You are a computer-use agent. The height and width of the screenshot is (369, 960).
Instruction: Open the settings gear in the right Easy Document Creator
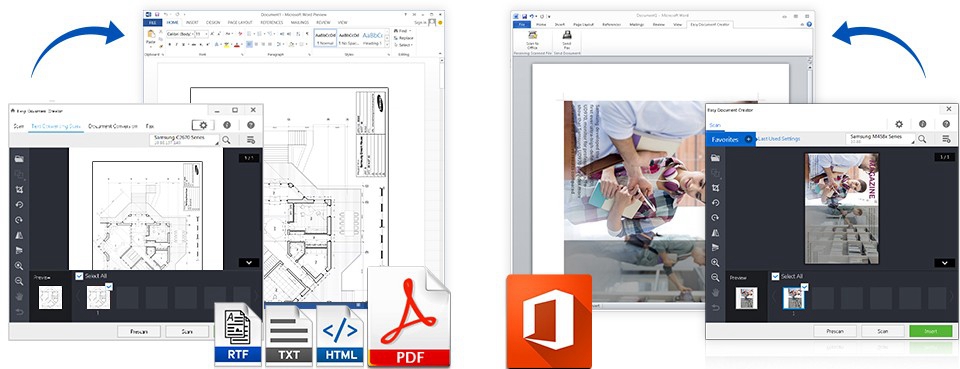pyautogui.click(x=899, y=124)
